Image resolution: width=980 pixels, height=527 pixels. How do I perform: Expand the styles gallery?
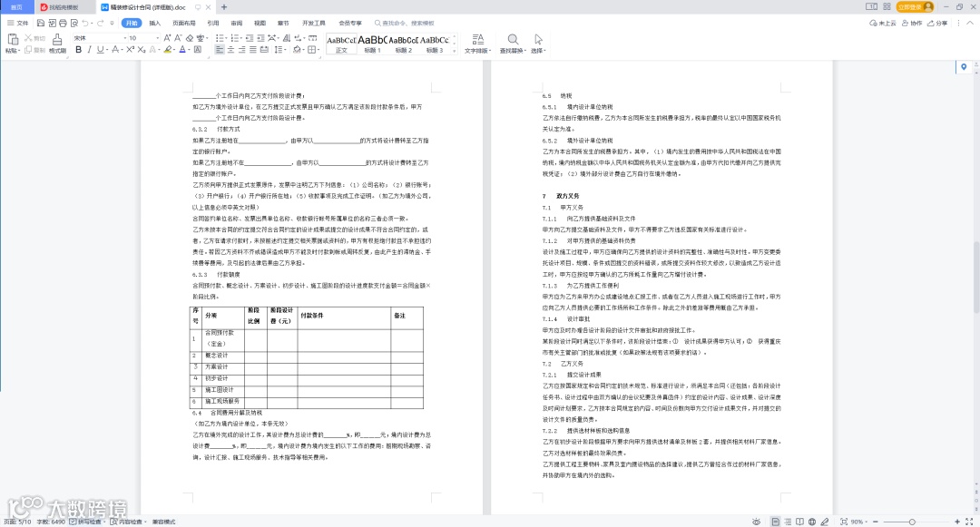[x=455, y=51]
